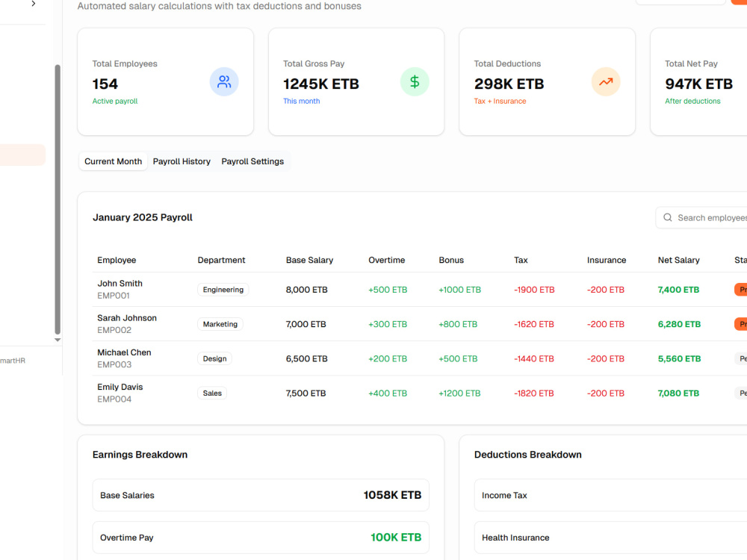Open the Payroll Settings tab

tap(252, 161)
